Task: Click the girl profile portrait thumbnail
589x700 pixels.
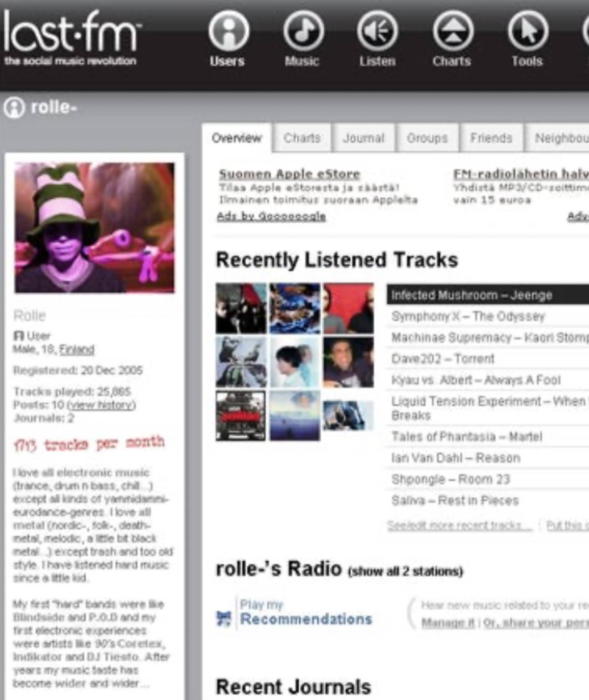Action: (x=295, y=362)
